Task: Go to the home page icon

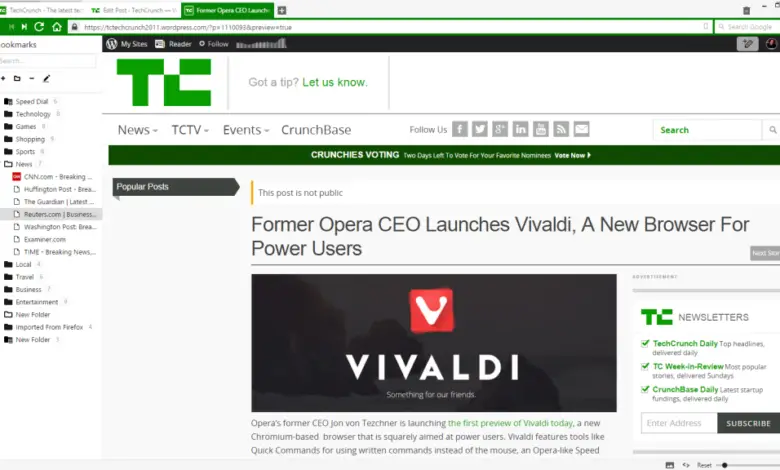Action: pyautogui.click(x=57, y=27)
